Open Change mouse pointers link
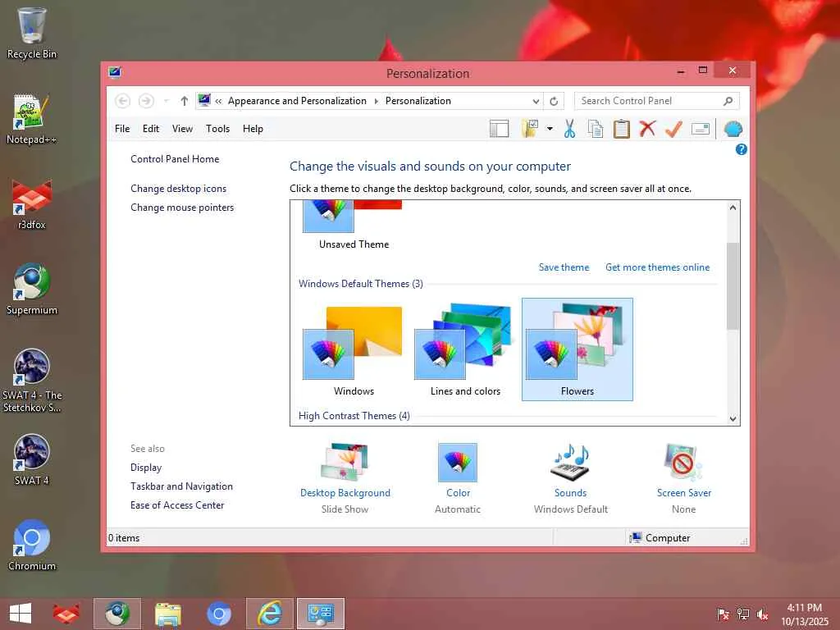The height and width of the screenshot is (630, 840). 182,208
